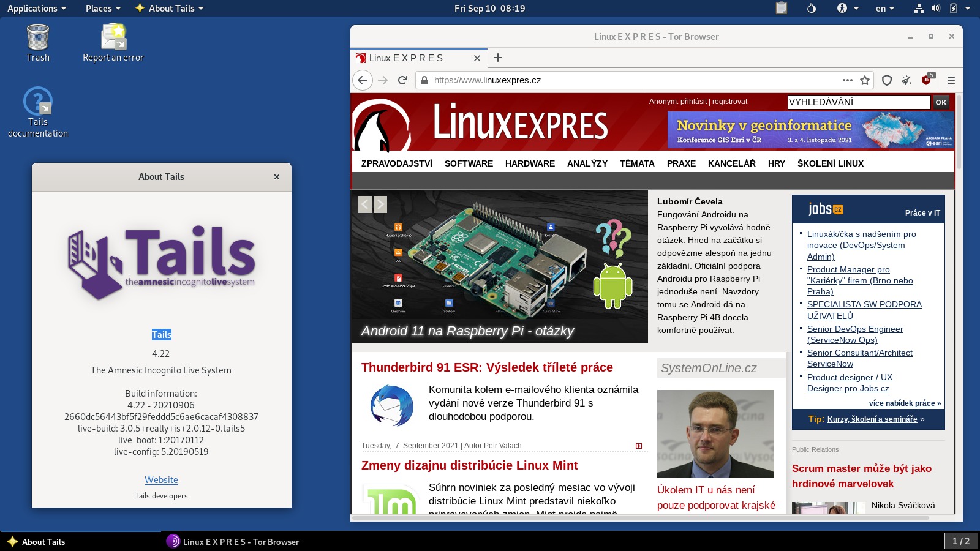The image size is (980, 551).
Task: Open the ANALÝZY menu item
Action: pyautogui.click(x=587, y=163)
